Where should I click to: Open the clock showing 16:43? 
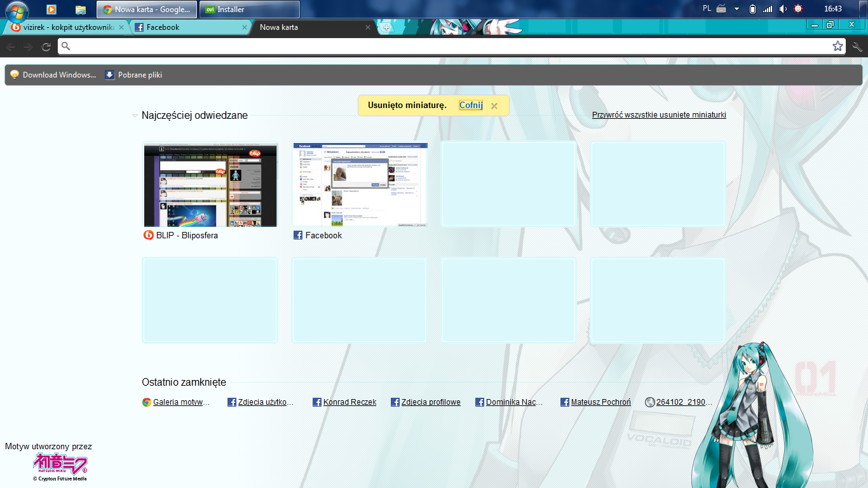[x=832, y=9]
